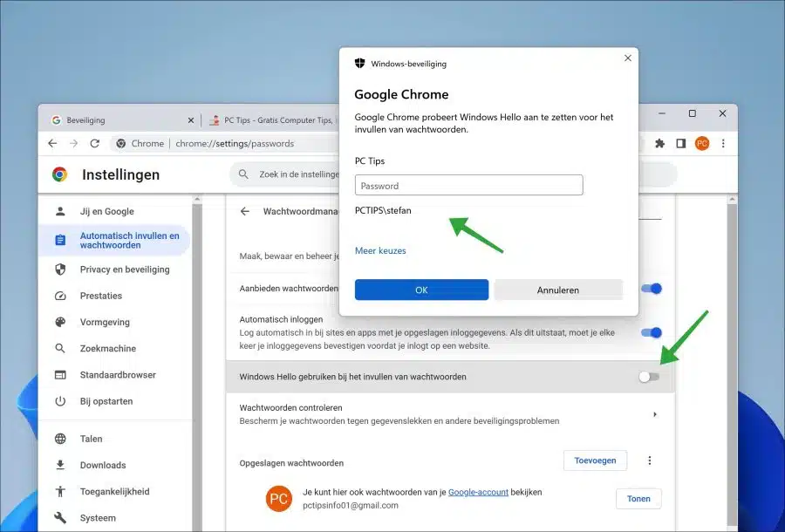Click the Windows-beveiliging shield icon in dialog
The image size is (785, 532).
point(359,63)
